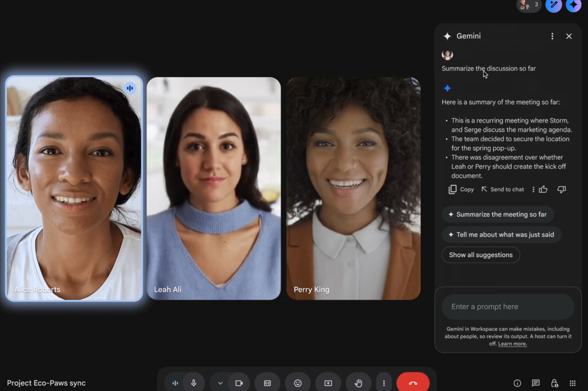This screenshot has height=391, width=588.
Task: Open Gemini panel overflow menu
Action: pyautogui.click(x=552, y=36)
